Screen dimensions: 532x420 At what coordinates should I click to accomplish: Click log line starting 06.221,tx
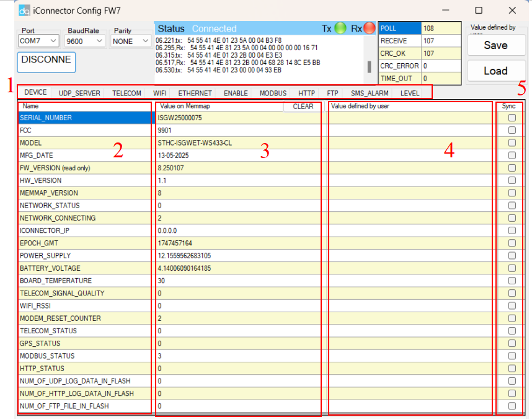218,40
